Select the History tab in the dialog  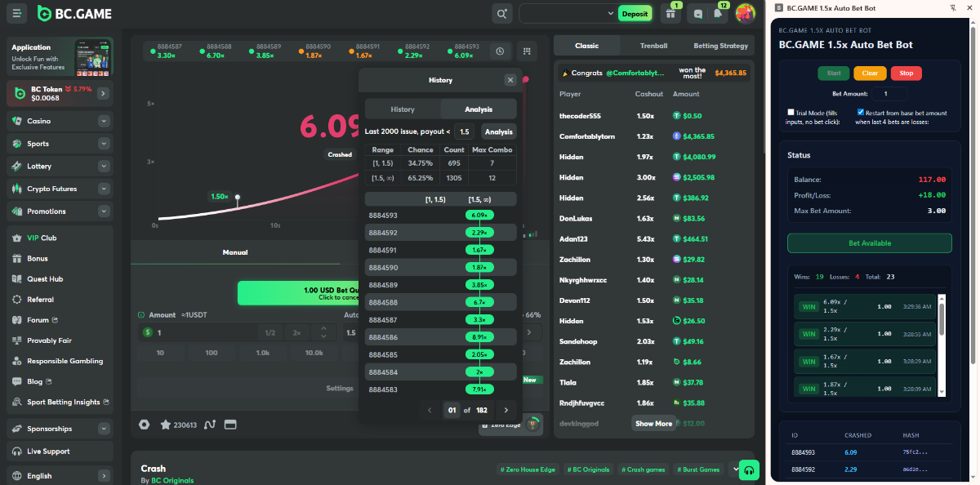click(403, 109)
